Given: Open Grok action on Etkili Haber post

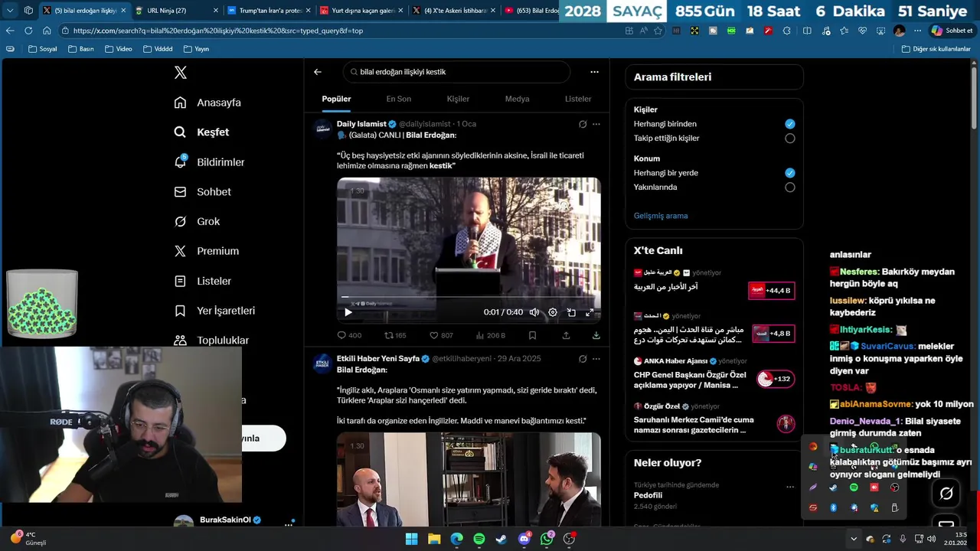Looking at the screenshot, I should pyautogui.click(x=583, y=359).
